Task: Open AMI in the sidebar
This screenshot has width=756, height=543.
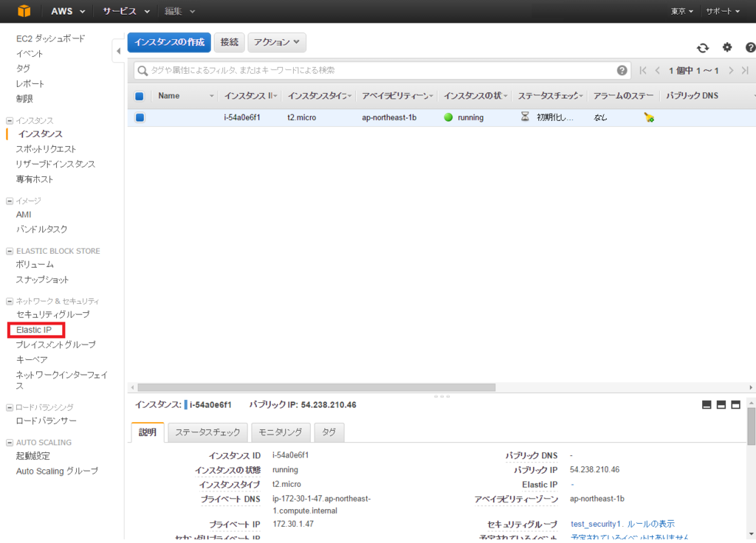Action: (x=24, y=215)
